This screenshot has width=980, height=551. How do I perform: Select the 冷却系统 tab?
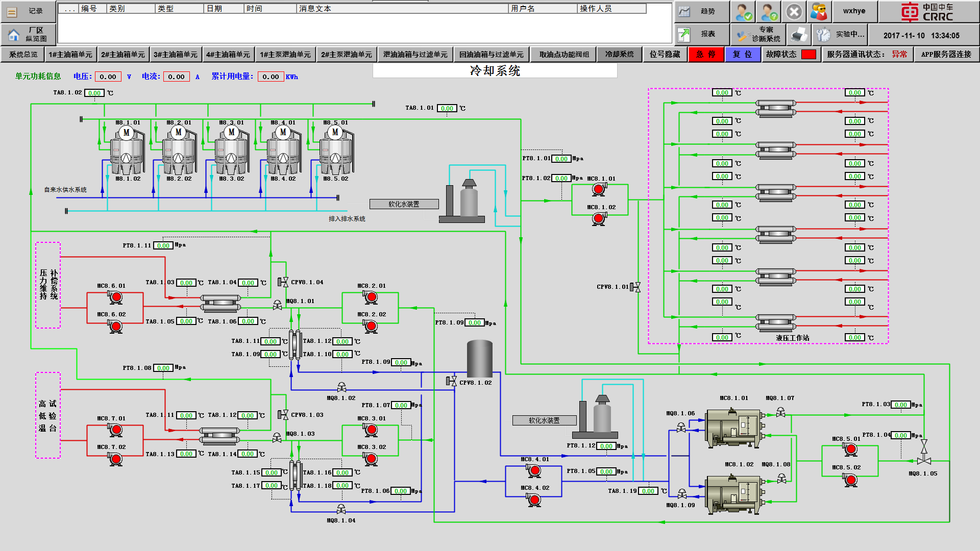619,55
